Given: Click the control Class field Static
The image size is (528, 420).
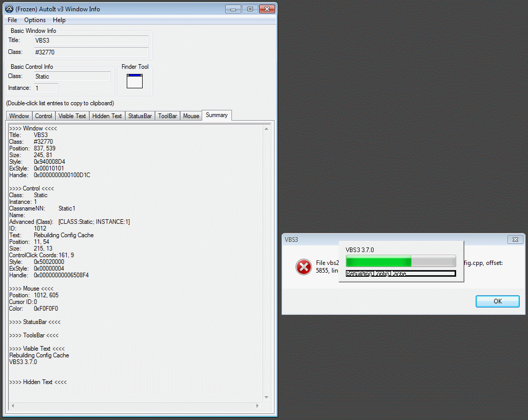Looking at the screenshot, I should 72,77.
